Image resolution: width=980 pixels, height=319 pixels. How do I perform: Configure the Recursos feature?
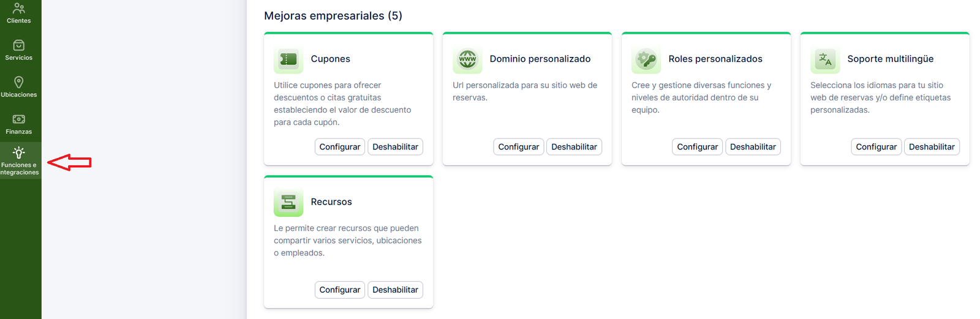click(x=340, y=290)
